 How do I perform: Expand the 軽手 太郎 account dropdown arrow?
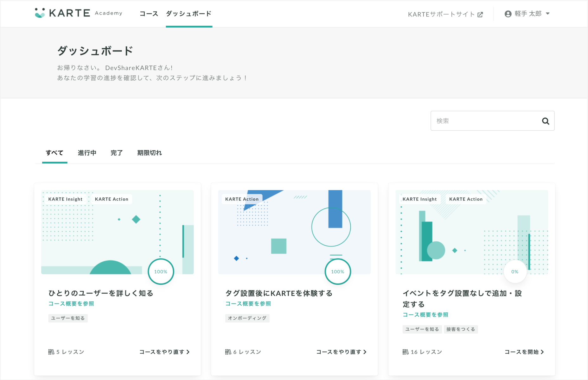[548, 14]
